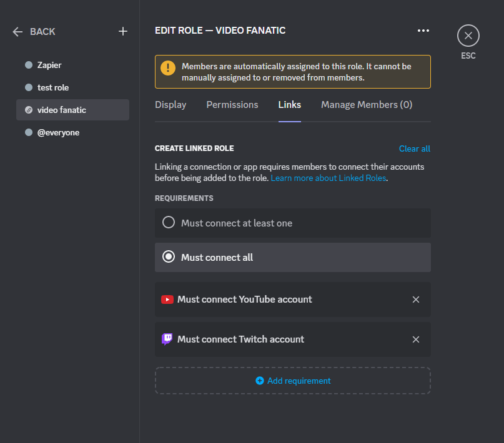Select the Zapier role in sidebar
The width and height of the screenshot is (504, 443).
(x=49, y=65)
